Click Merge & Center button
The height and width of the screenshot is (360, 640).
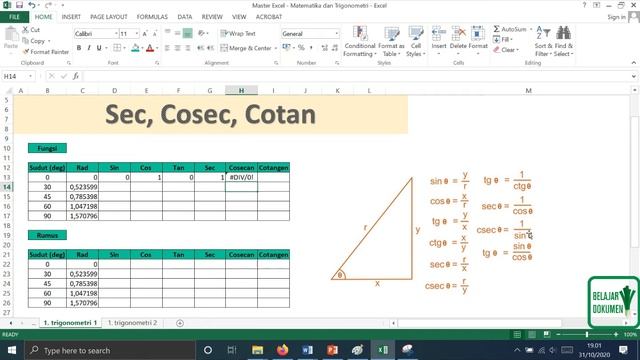click(x=246, y=48)
